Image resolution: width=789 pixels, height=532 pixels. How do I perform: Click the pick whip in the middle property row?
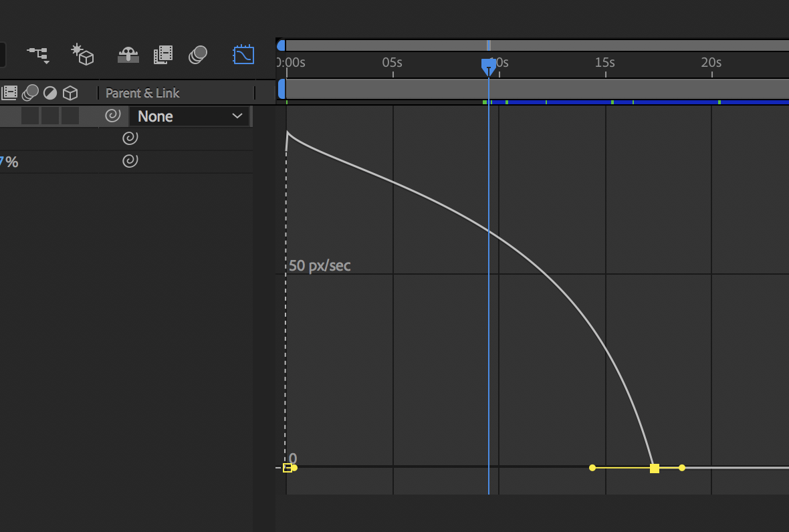pyautogui.click(x=130, y=138)
